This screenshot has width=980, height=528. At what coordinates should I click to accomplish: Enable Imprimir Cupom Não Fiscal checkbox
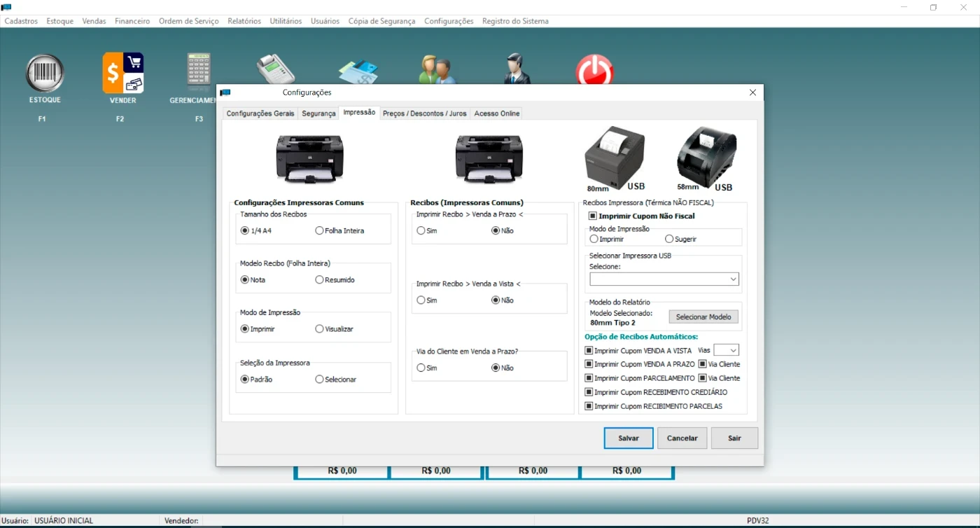point(593,216)
